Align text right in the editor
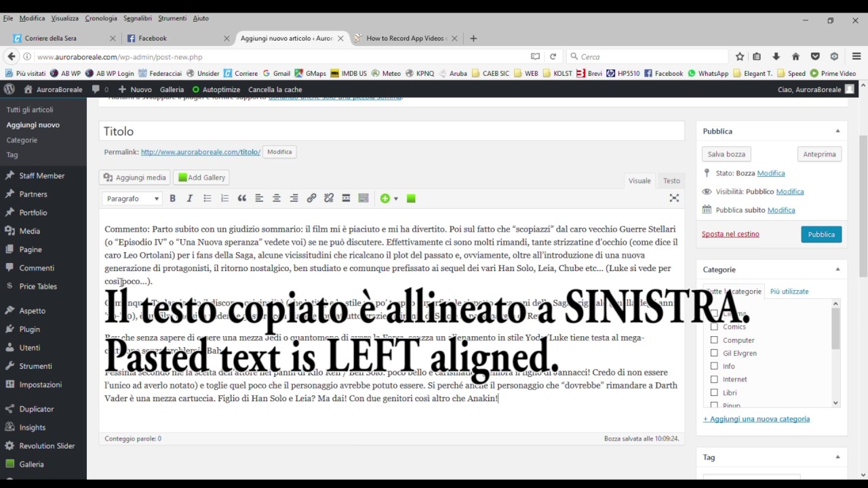The height and width of the screenshot is (488, 868). (x=294, y=199)
